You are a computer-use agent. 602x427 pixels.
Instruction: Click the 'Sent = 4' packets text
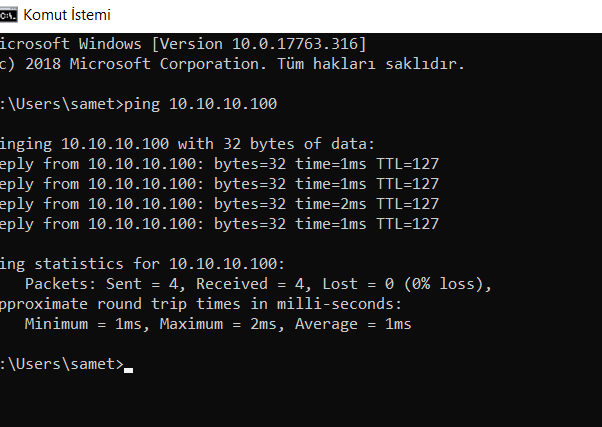(142, 284)
